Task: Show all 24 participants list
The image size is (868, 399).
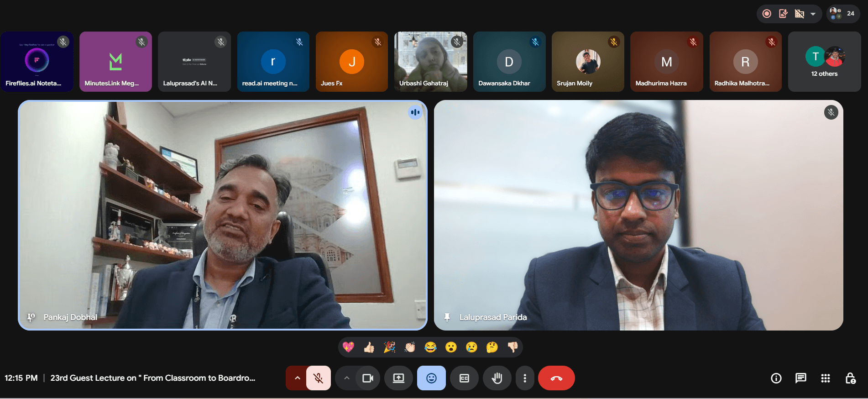Action: coord(843,14)
